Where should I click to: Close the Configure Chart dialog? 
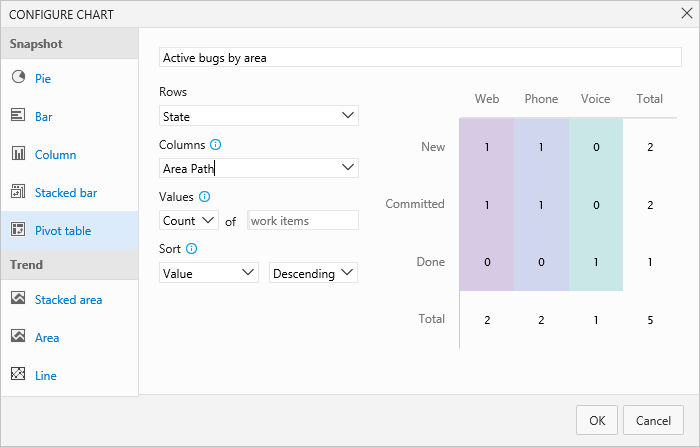tap(683, 14)
